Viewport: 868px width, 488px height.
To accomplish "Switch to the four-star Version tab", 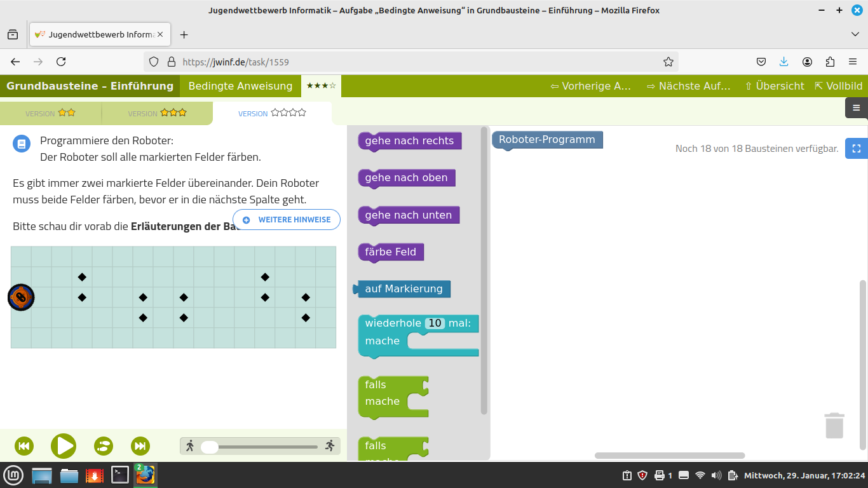I will [x=273, y=112].
